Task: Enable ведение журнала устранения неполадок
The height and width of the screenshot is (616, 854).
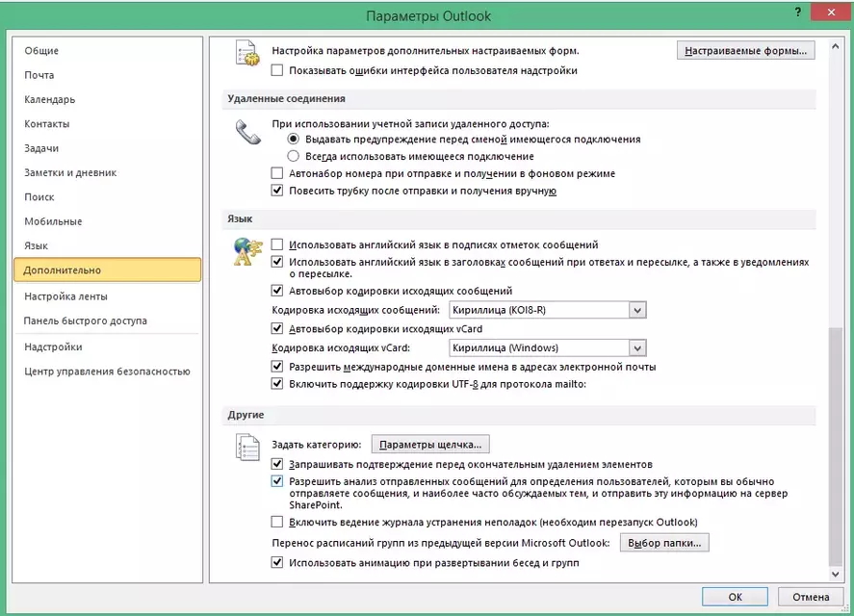Action: (277, 523)
